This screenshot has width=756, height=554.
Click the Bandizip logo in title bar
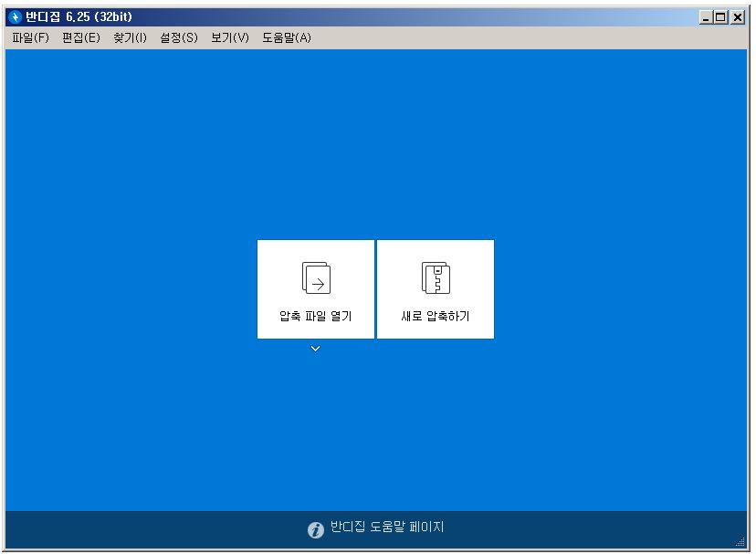(15, 16)
